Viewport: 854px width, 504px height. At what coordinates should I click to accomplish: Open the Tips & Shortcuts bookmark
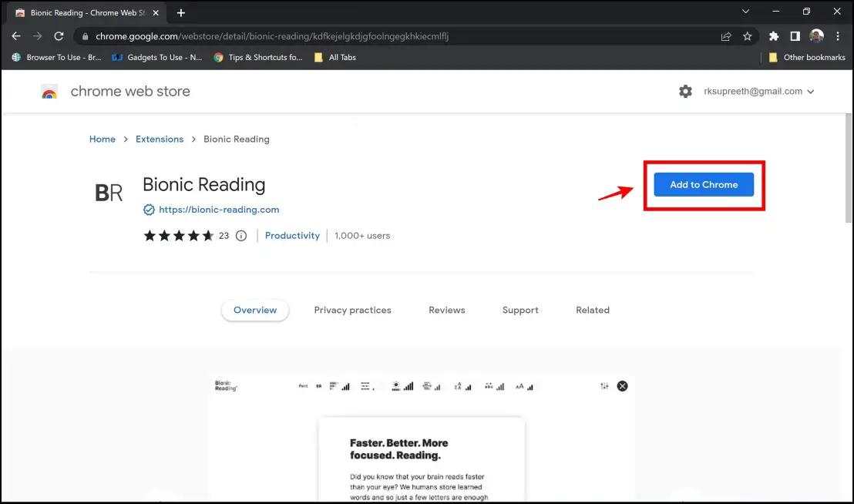coord(257,57)
